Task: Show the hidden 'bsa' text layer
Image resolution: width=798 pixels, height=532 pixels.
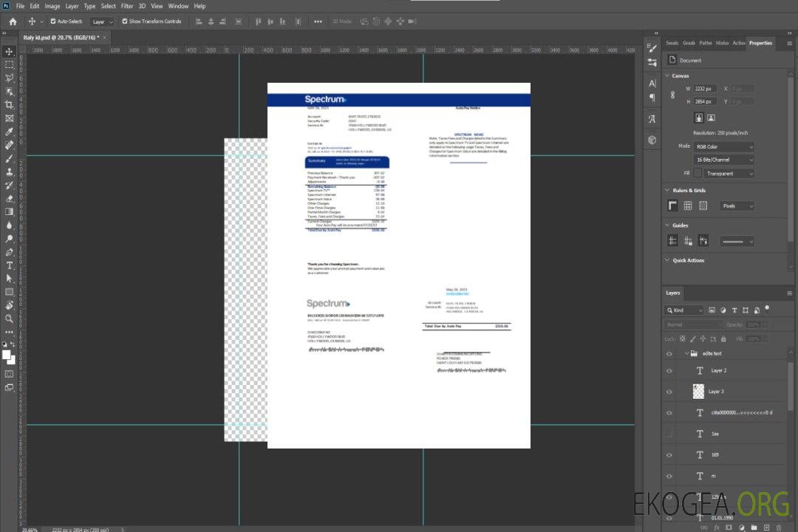Action: pyautogui.click(x=669, y=434)
